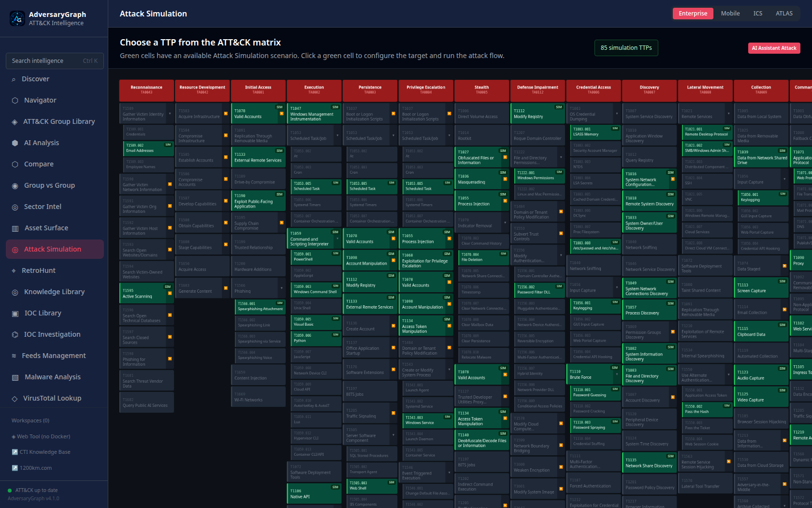
Task: Toggle T1070 Indicator Removal expander arrow
Action: pos(505,223)
